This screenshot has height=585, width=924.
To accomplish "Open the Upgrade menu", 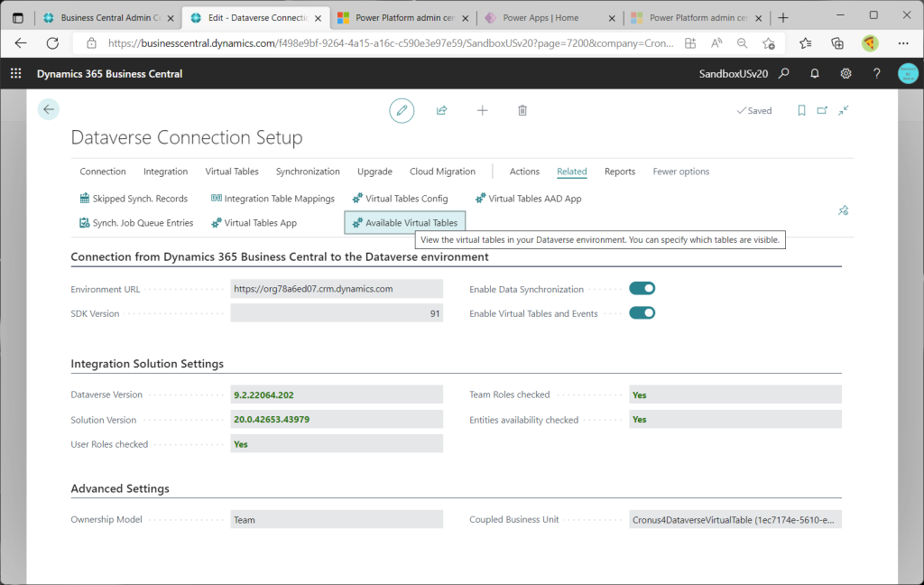I will [x=374, y=172].
